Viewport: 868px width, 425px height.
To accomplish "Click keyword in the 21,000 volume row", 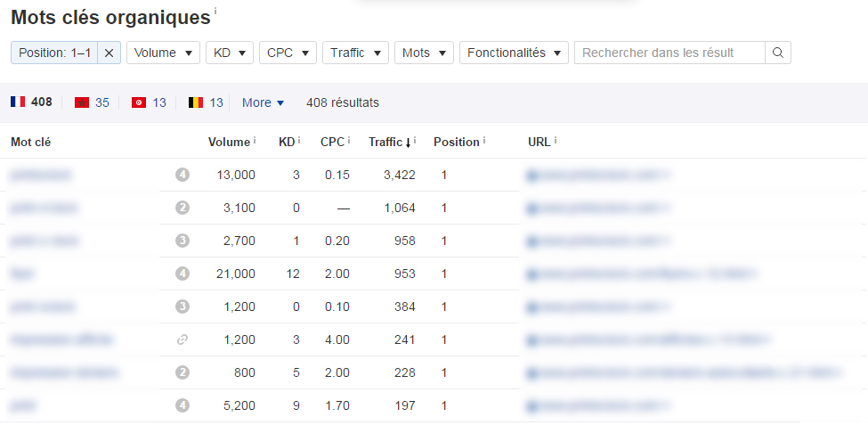I will pos(23,274).
